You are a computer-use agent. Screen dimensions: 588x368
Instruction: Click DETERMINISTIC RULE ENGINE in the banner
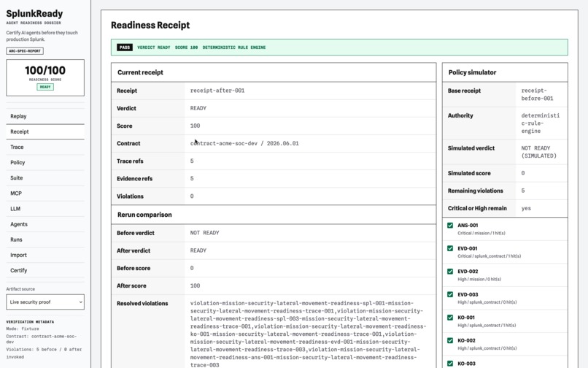click(234, 47)
